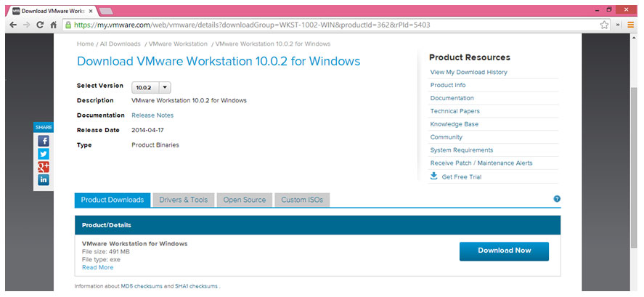Share the page on Google Plus
The width and height of the screenshot is (644, 297).
point(44,167)
